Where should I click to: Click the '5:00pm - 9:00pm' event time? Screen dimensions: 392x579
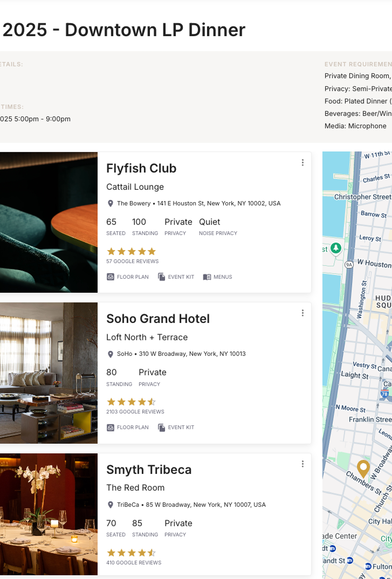tap(43, 119)
